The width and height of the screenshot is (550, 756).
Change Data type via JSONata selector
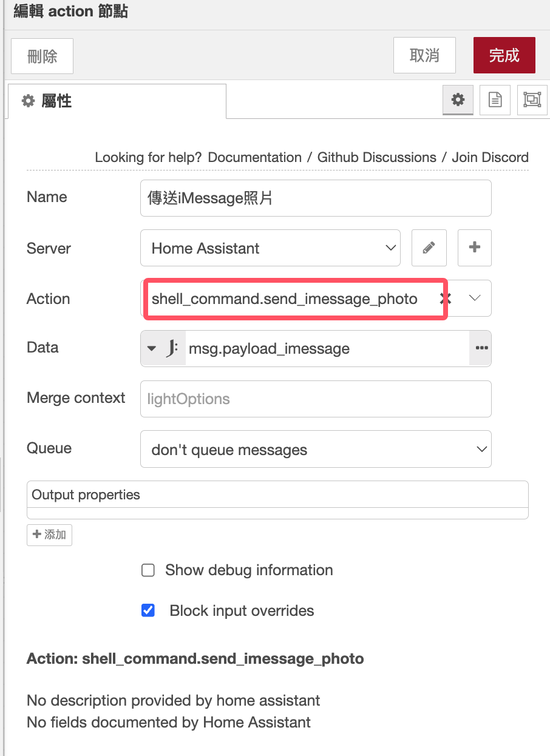(x=163, y=348)
